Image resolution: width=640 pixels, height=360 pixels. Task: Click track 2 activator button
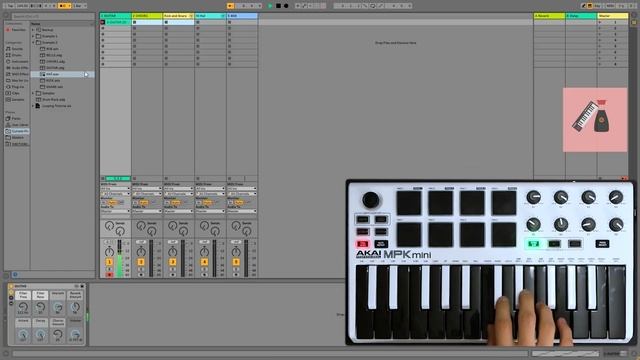[x=141, y=262]
